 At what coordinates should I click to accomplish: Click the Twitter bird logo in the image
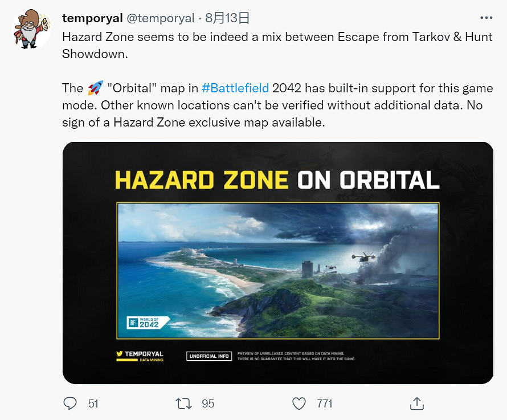(120, 354)
